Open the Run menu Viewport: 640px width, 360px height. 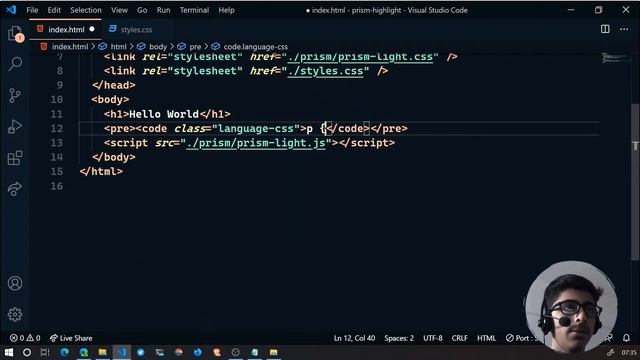163,10
